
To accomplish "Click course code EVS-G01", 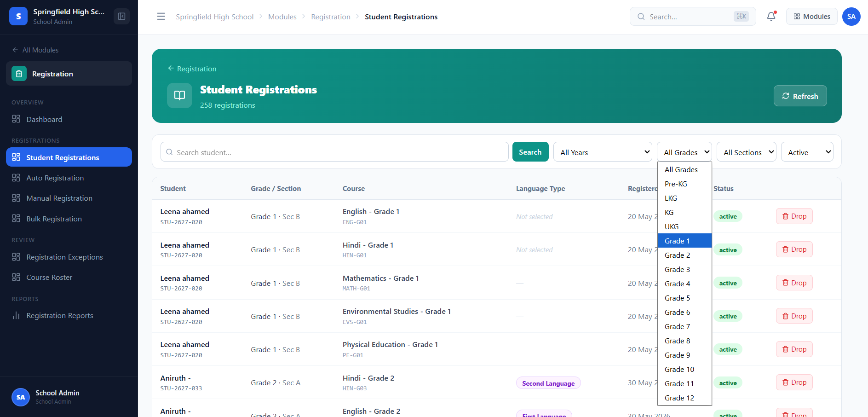I will [355, 322].
